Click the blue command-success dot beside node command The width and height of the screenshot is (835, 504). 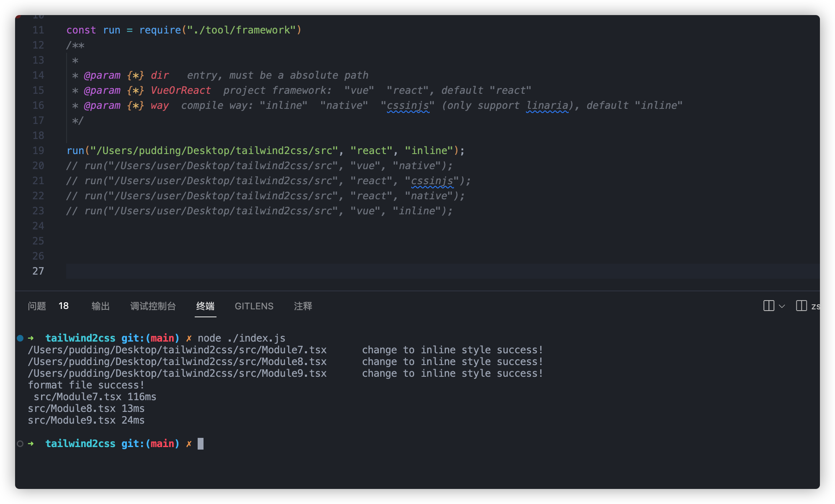[x=20, y=338]
